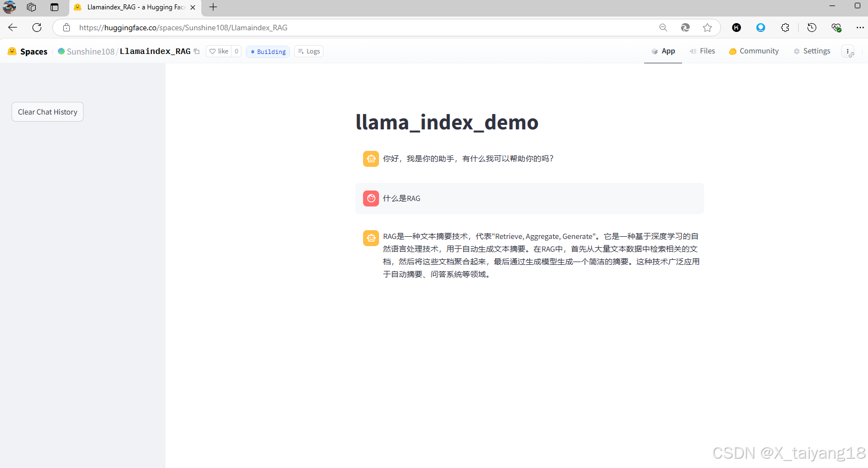Viewport: 868px width, 468px height.
Task: Click the like count showing 0
Action: click(x=237, y=51)
